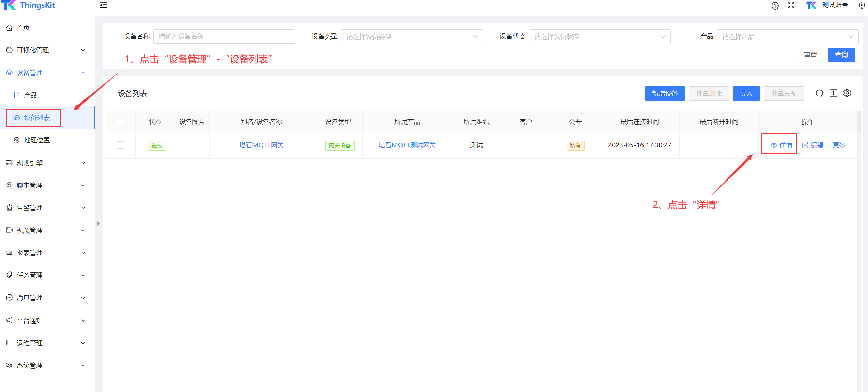Check the select-all header checkbox

[x=121, y=122]
